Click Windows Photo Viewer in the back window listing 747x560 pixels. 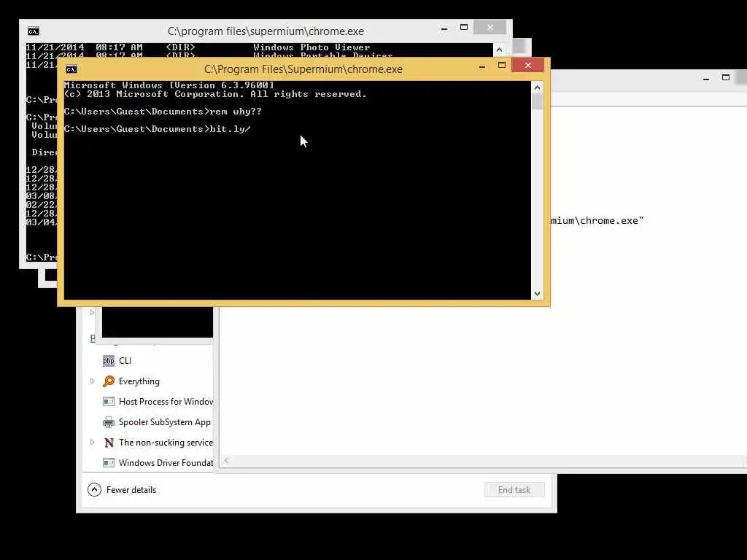tap(311, 47)
